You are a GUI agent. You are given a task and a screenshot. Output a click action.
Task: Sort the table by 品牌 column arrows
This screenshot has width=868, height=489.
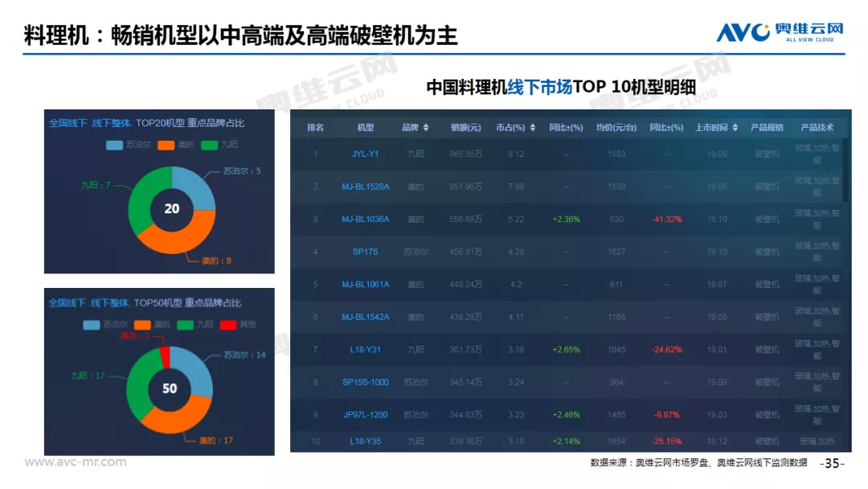click(x=426, y=127)
